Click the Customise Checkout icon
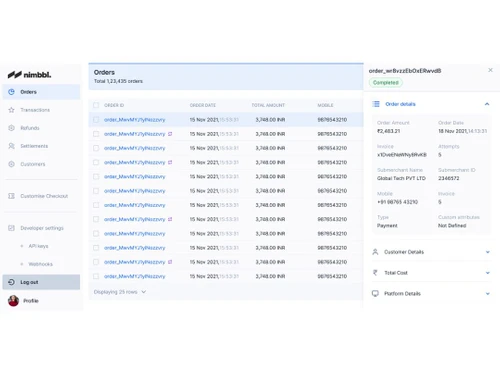This screenshot has height=375, width=500. tap(11, 196)
